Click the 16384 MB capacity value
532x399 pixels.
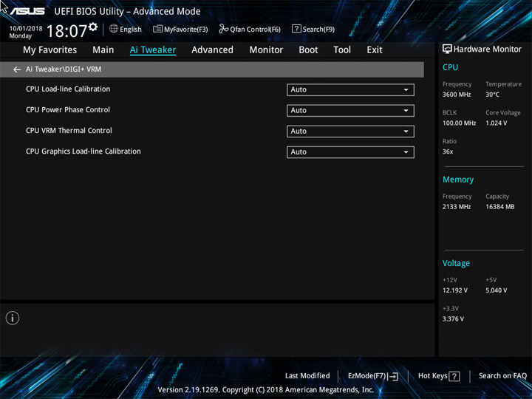pyautogui.click(x=499, y=207)
